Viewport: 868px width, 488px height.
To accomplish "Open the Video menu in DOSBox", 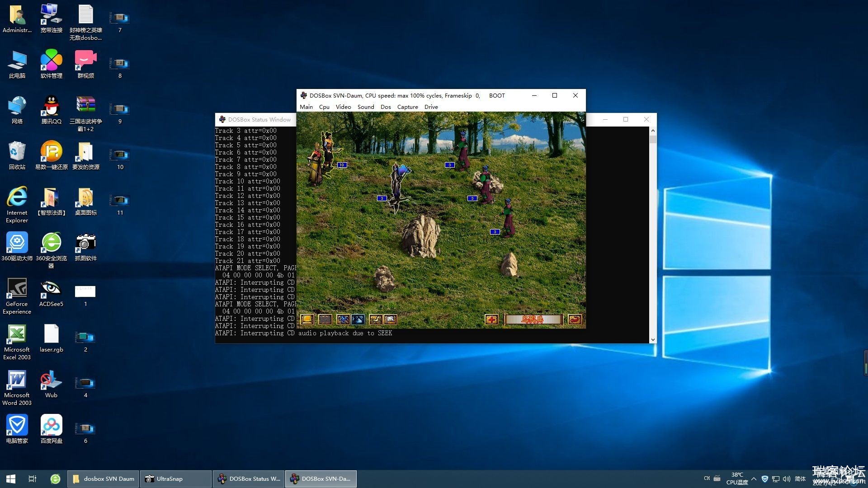I will [x=343, y=107].
